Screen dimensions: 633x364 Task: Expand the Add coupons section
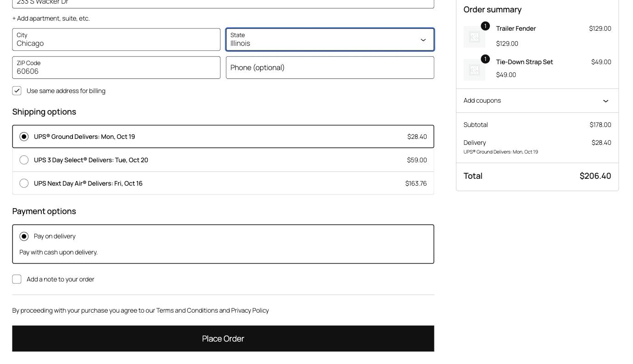coord(537,100)
